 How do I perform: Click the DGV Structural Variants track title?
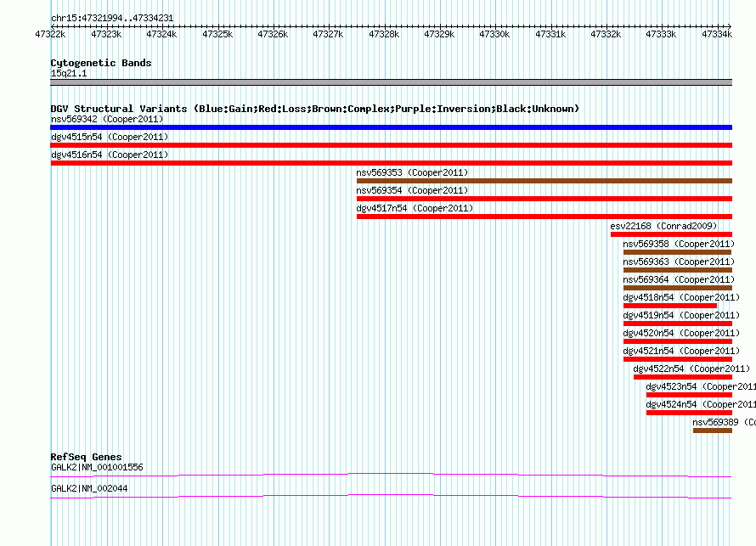314,109
